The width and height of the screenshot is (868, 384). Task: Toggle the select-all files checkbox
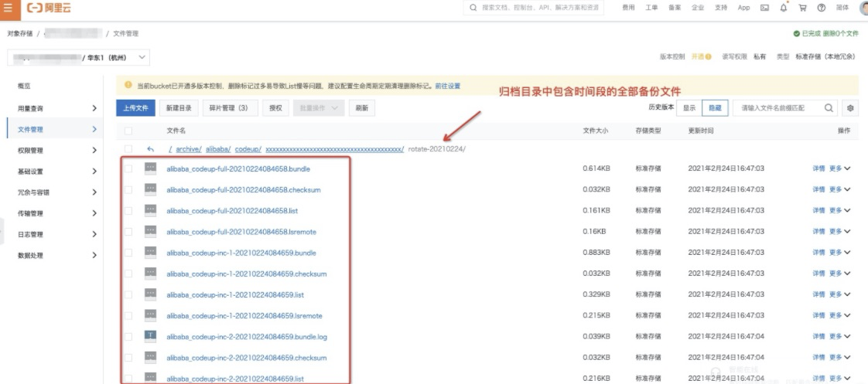coord(128,131)
